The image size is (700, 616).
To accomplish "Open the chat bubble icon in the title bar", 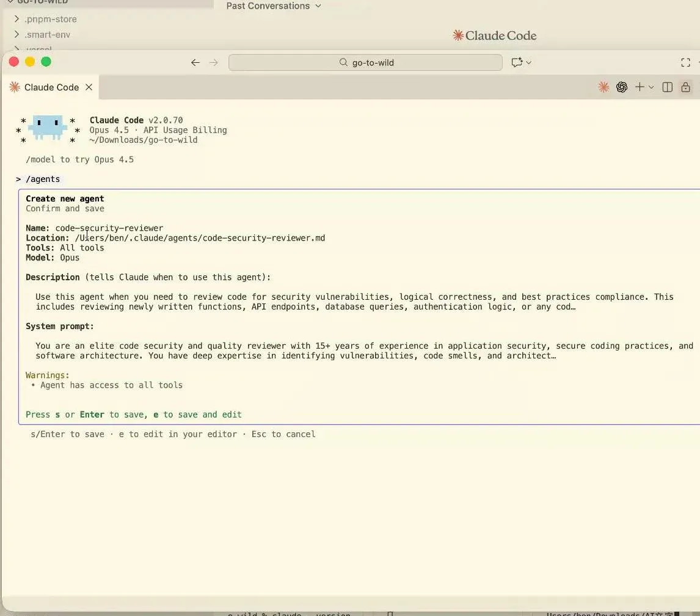I will [x=517, y=62].
